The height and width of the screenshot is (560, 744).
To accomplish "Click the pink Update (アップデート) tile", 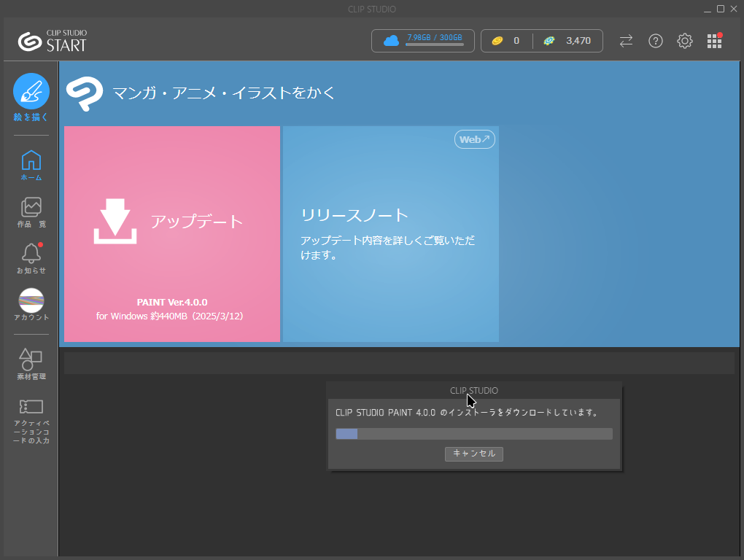I will 172,233.
